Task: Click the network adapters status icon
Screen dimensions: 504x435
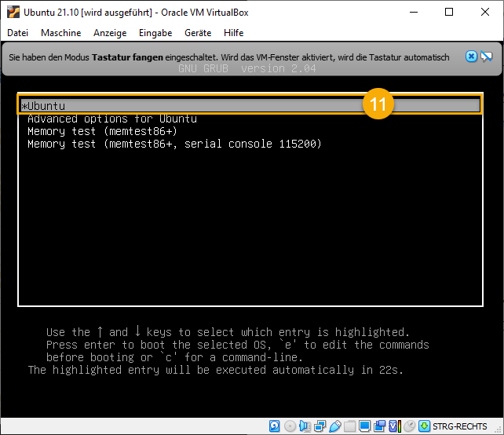Action: point(320,426)
